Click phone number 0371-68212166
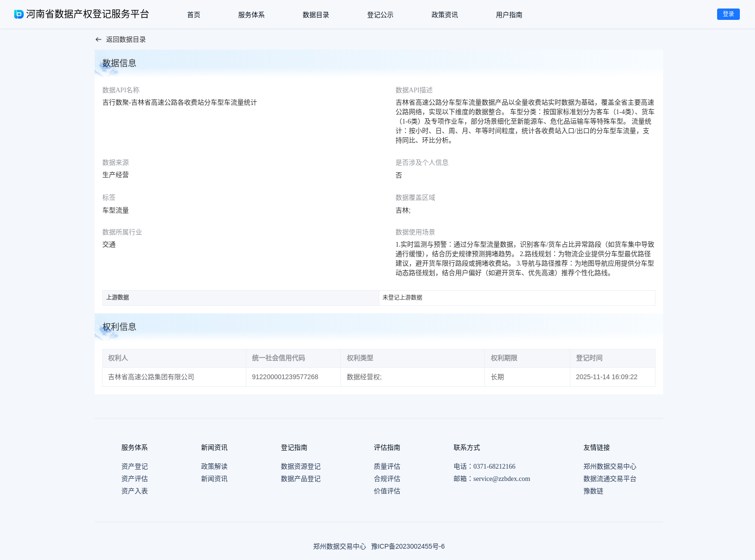 tap(494, 466)
